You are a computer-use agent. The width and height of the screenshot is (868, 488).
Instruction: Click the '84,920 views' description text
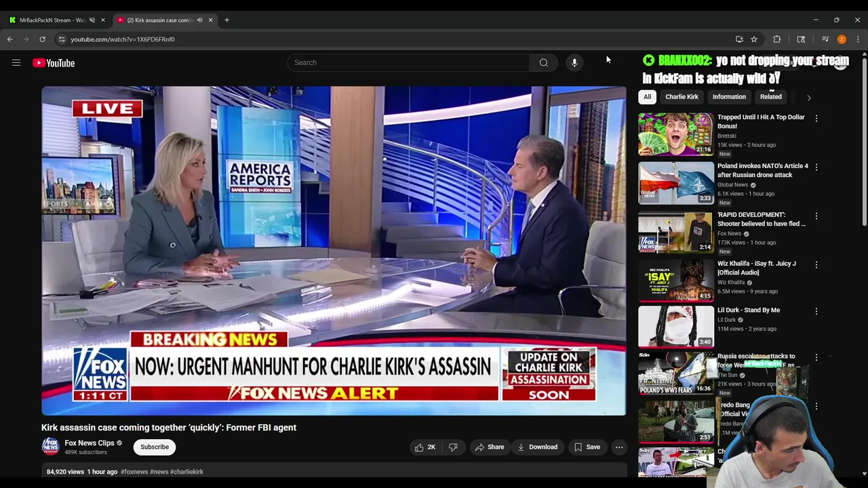[x=65, y=472]
